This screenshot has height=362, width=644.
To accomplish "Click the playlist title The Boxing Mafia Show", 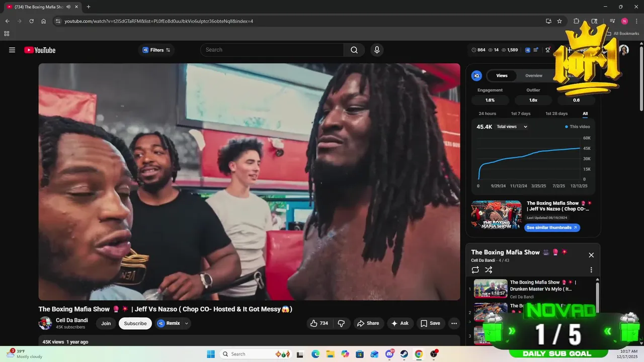I will [x=505, y=252].
